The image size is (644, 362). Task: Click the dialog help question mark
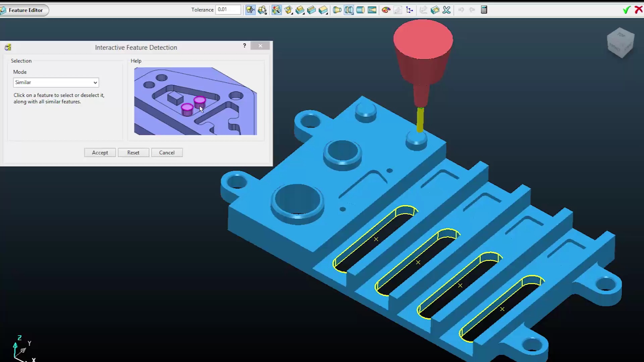coord(245,46)
